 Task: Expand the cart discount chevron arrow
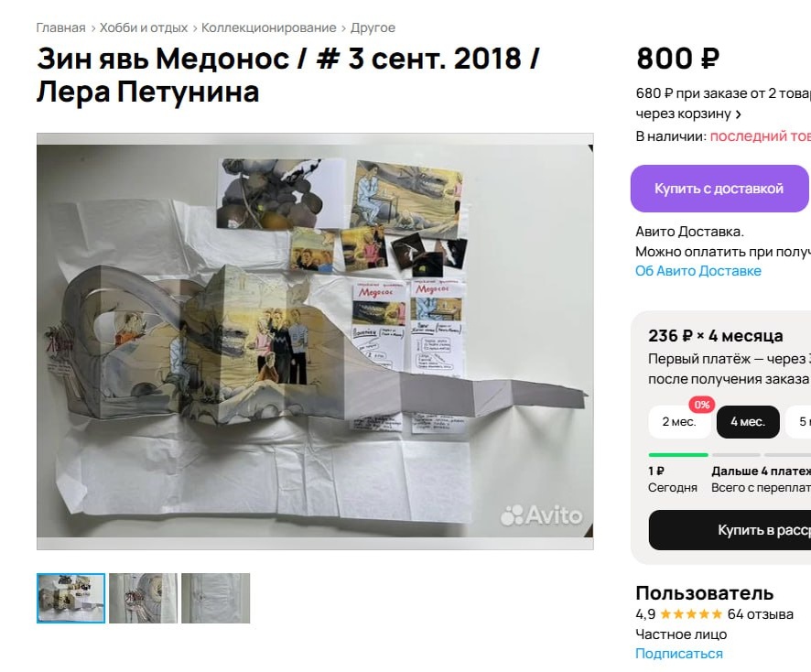738,114
